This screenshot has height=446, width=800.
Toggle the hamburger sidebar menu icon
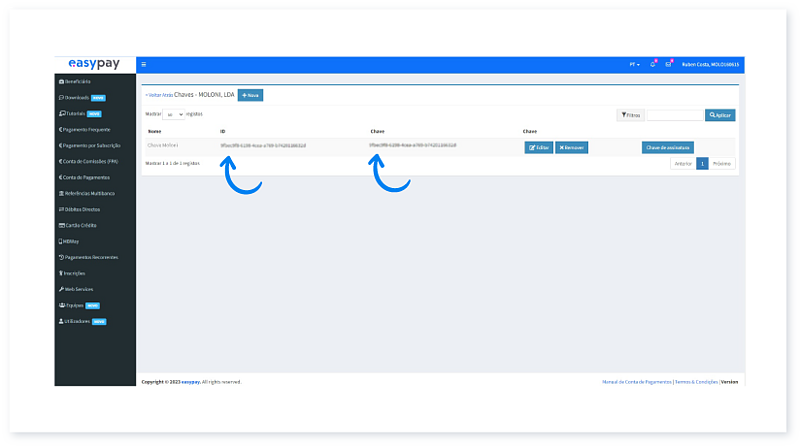(x=144, y=64)
